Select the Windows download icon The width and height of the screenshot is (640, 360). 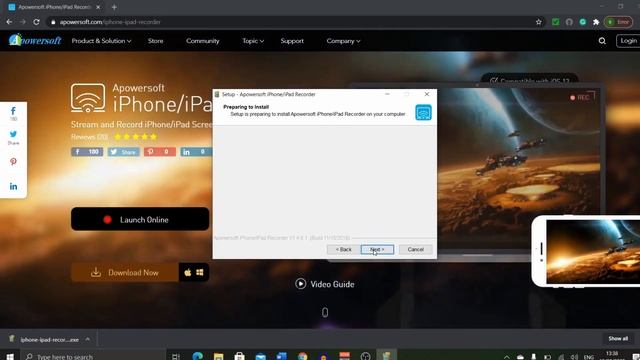click(x=200, y=272)
